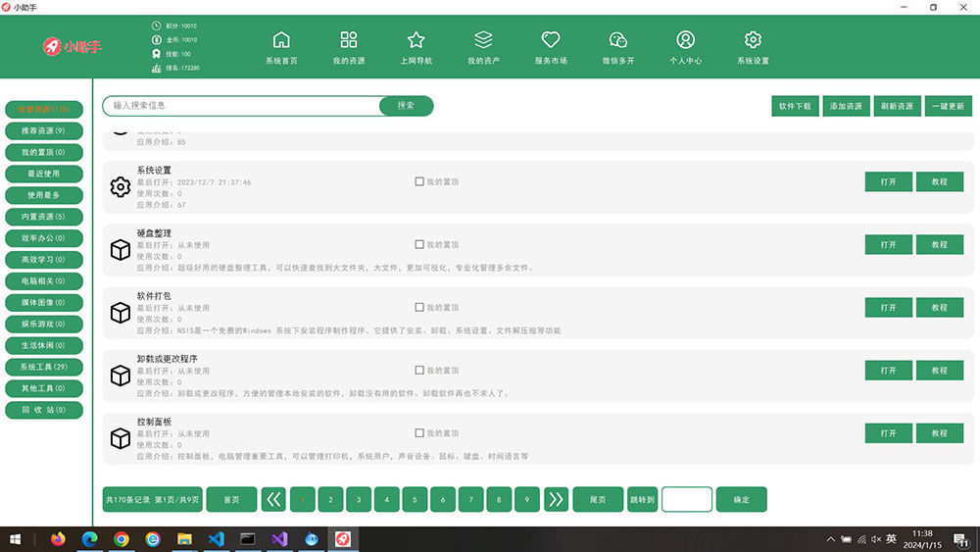Screen dimensions: 980x552
Task: Select 系统工具 (29) category
Action: tap(43, 367)
